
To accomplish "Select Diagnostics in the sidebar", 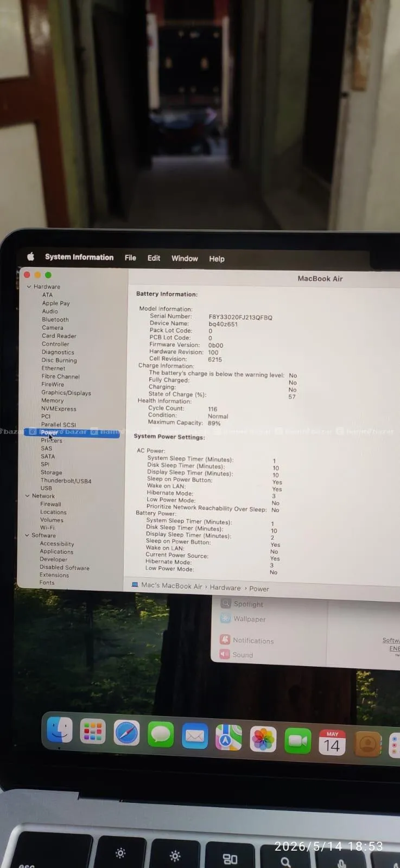I will click(x=58, y=352).
